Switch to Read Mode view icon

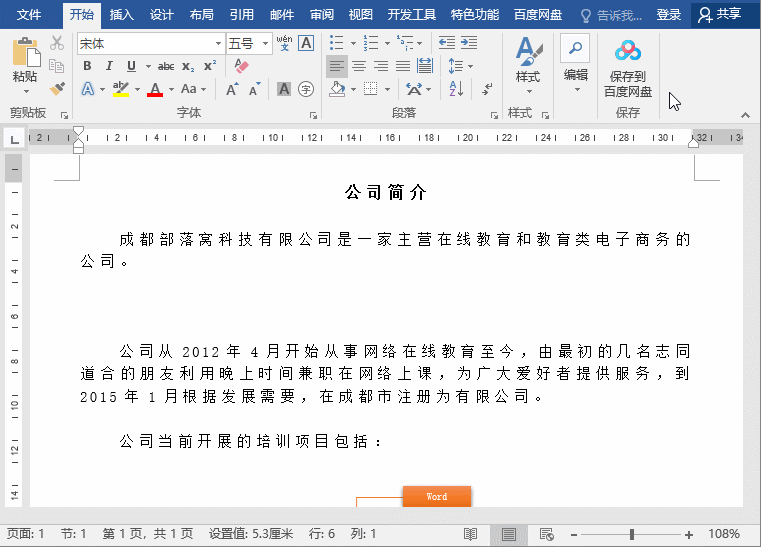[470, 534]
